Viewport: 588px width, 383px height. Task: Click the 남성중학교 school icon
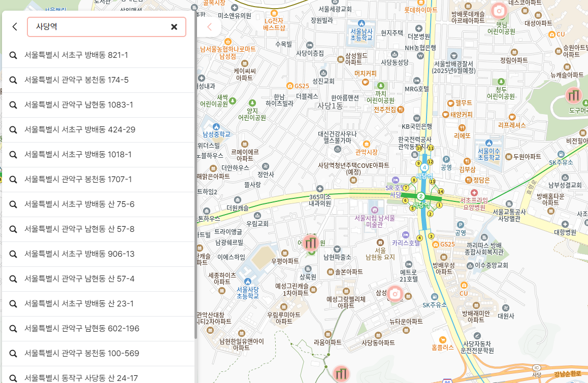216,127
